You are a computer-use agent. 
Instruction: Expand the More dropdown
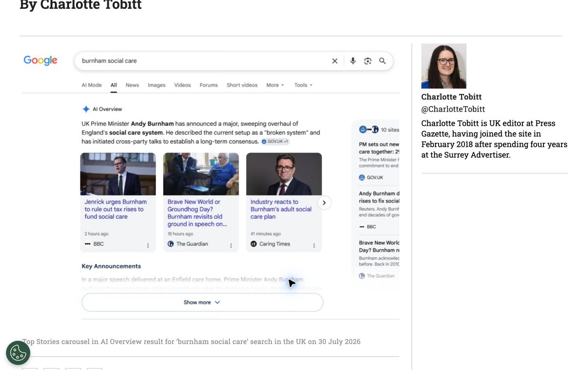275,85
